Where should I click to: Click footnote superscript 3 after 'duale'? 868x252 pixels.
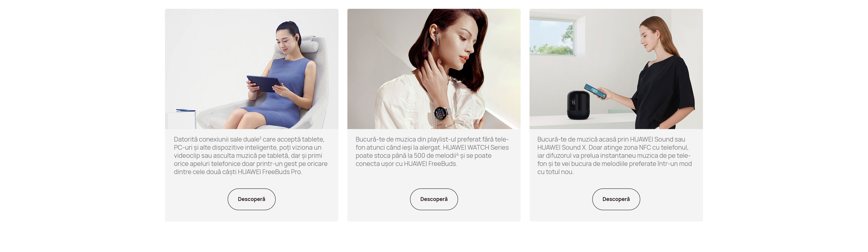[260, 138]
